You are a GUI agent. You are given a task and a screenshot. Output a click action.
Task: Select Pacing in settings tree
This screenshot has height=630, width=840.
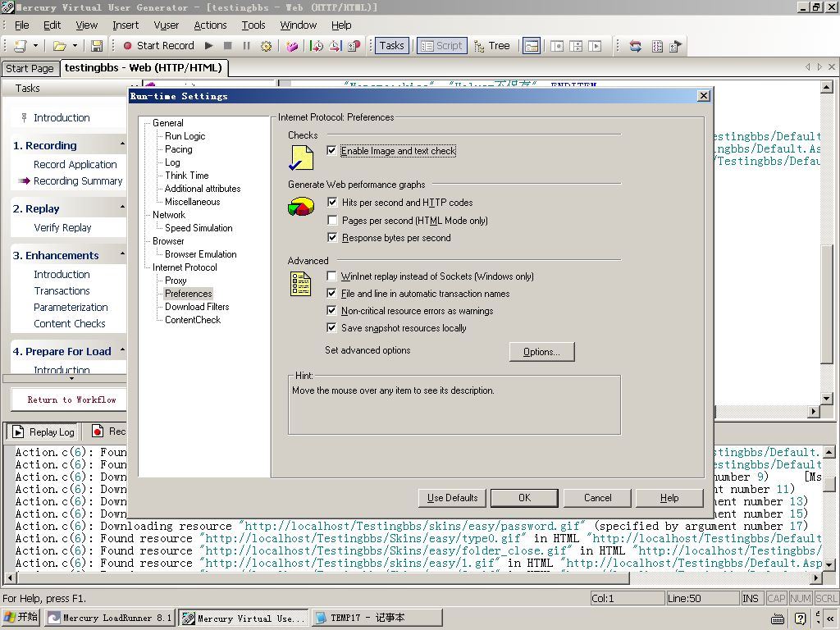click(x=178, y=149)
